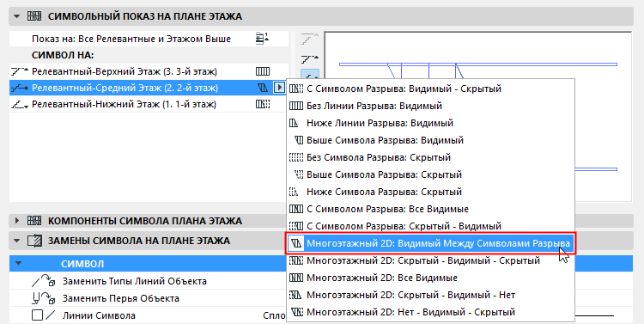Screen dimensions: 644x324
Task: Select Релевантный-Средний Этаж (2. 2-й этаж) row
Action: 149,88
